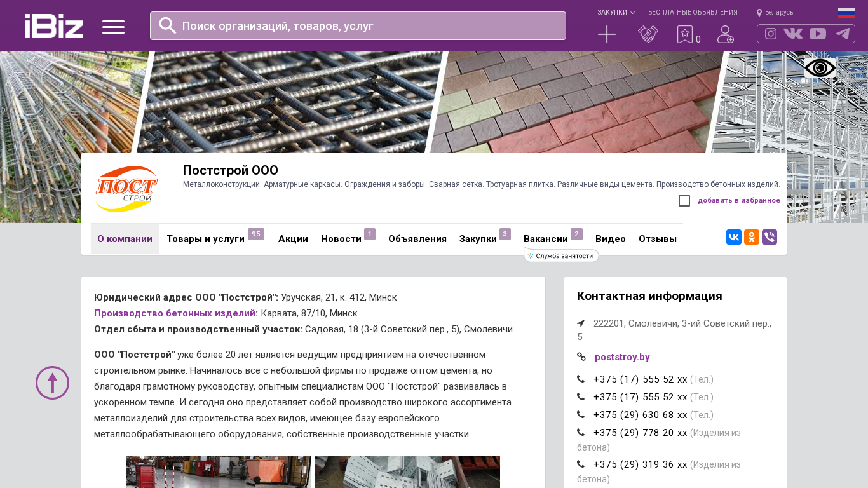This screenshot has height=488, width=868.
Task: Click the plus add icon in header
Action: click(607, 34)
